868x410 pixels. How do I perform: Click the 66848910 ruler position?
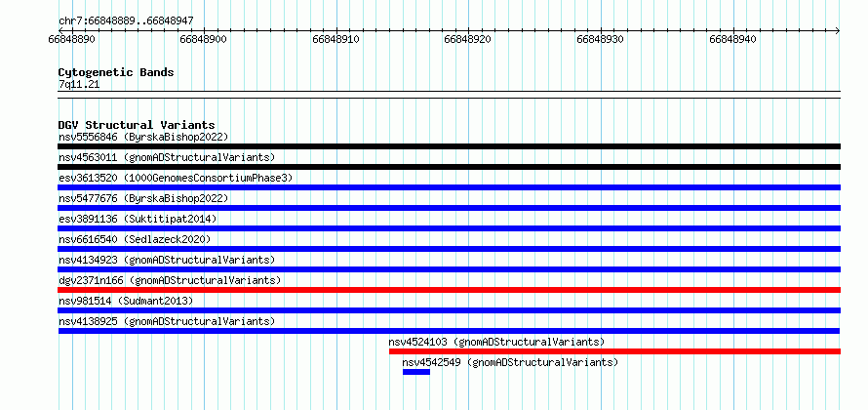point(336,39)
